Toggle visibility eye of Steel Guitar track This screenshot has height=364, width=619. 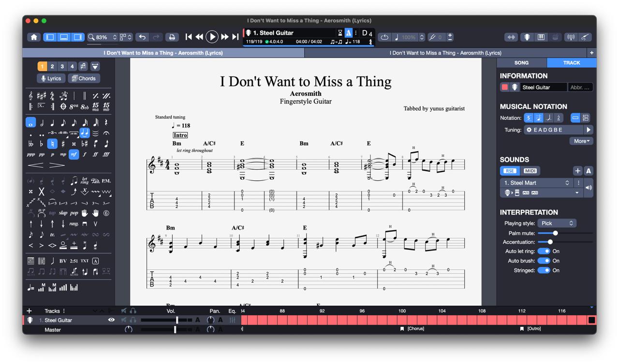111,320
